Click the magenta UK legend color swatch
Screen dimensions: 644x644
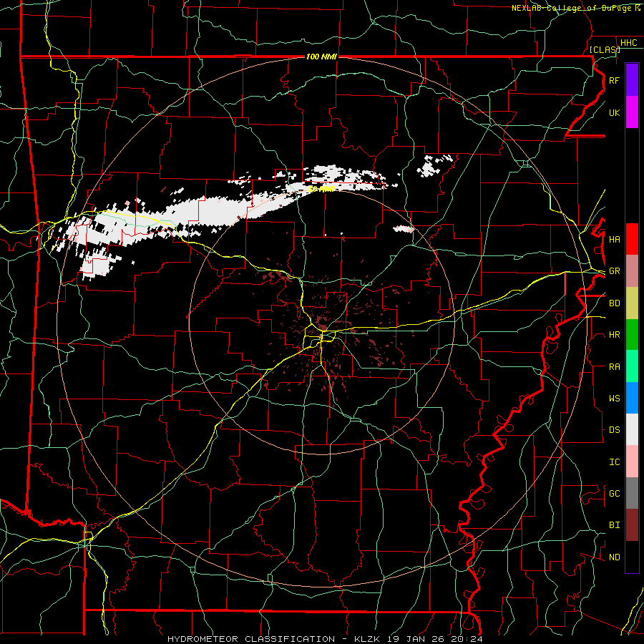632,112
